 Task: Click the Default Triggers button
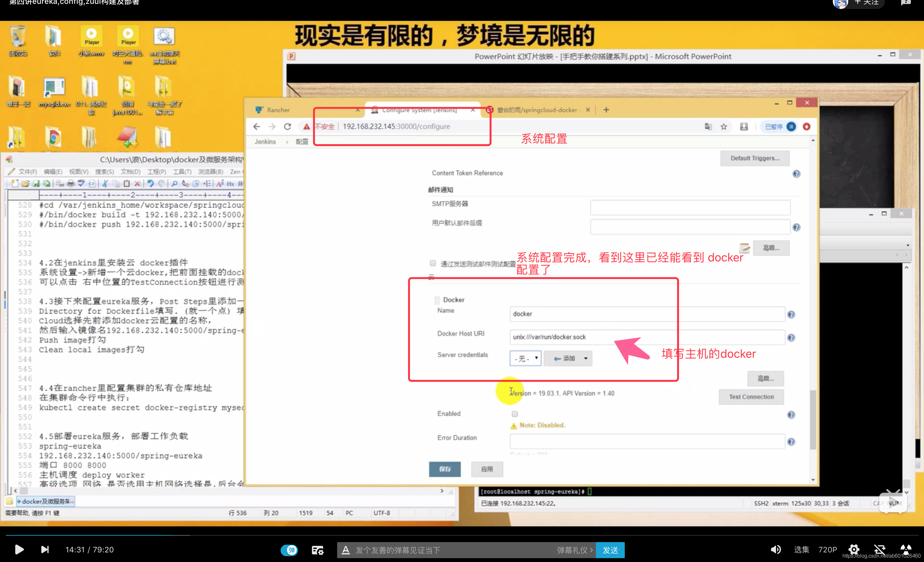[754, 158]
